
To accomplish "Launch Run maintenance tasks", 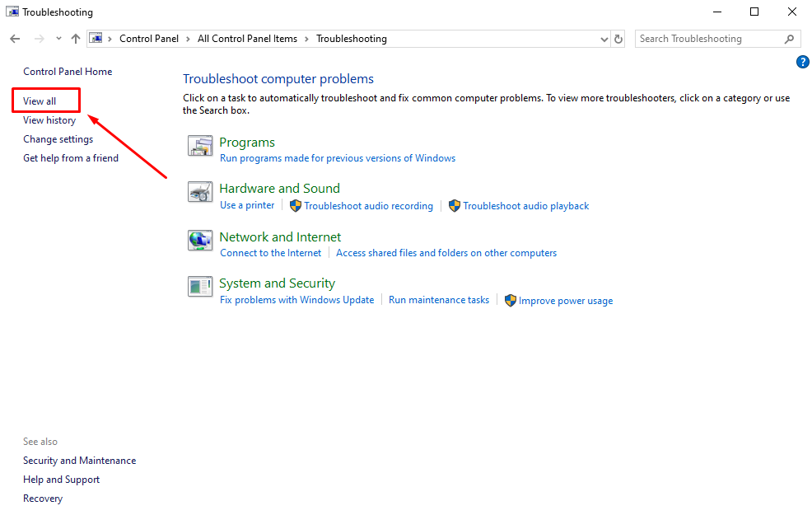I will tap(439, 300).
